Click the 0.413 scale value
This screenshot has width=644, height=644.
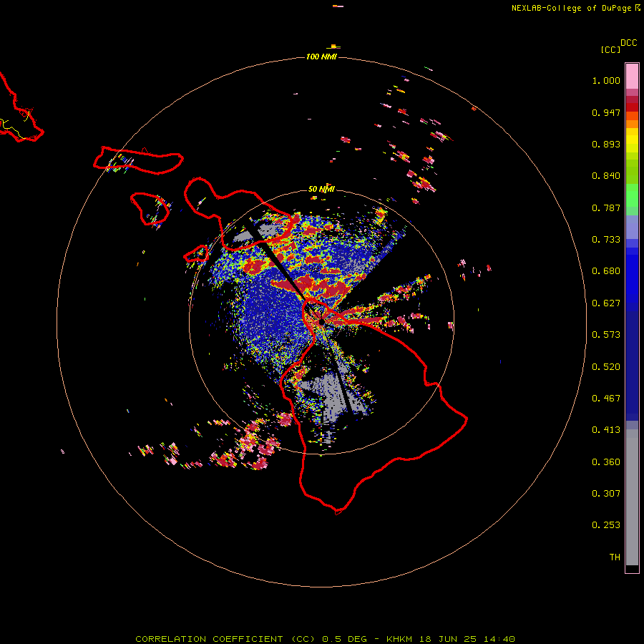606,430
